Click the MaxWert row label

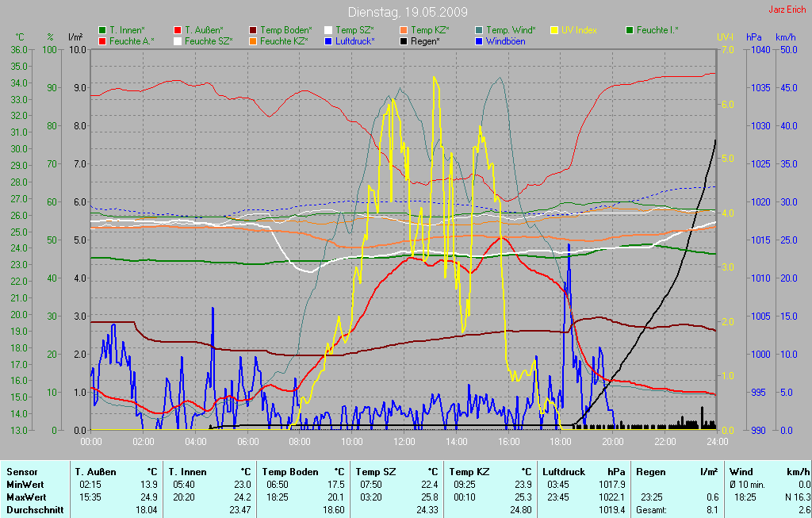coord(26,497)
